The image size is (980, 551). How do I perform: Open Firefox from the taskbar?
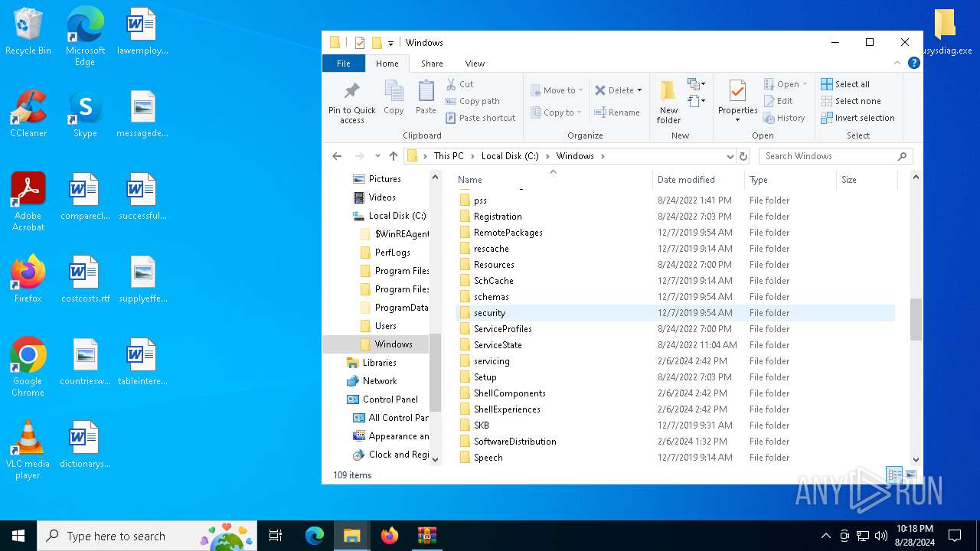390,536
